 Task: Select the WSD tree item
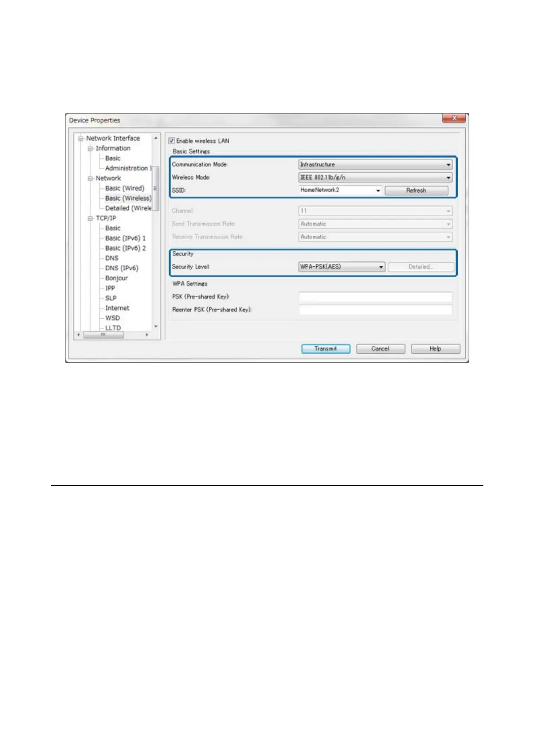pos(113,318)
